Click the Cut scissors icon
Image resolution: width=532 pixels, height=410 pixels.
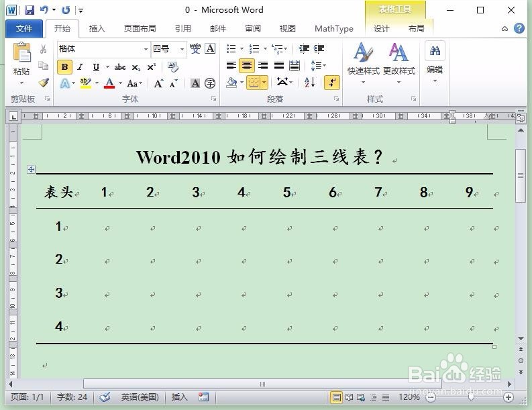(44, 49)
